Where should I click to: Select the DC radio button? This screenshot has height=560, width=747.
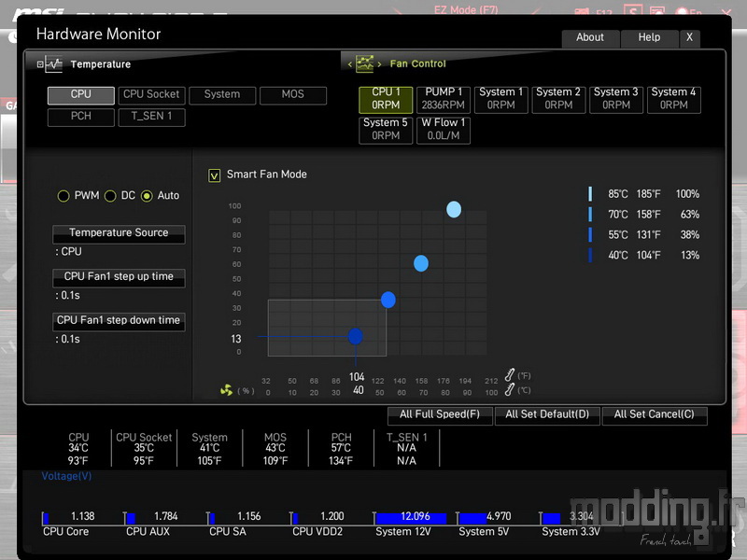pos(110,196)
